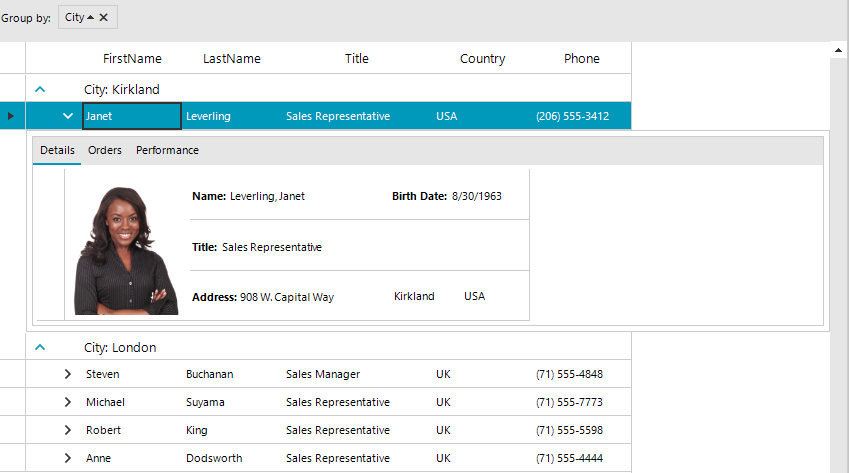Open the Performance tab
This screenshot has width=849, height=473.
pyautogui.click(x=167, y=150)
